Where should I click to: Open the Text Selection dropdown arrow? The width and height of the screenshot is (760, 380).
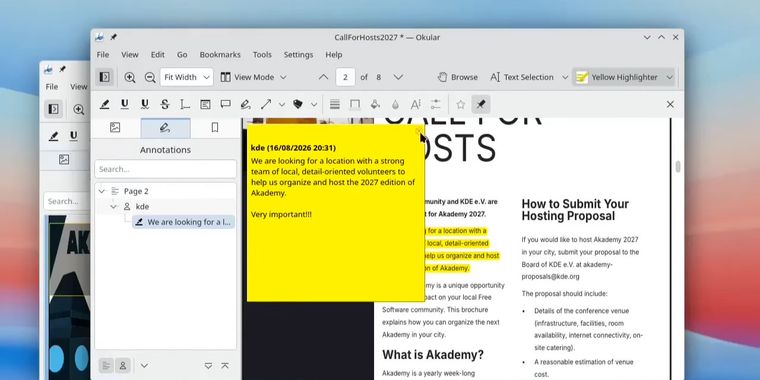[x=565, y=77]
